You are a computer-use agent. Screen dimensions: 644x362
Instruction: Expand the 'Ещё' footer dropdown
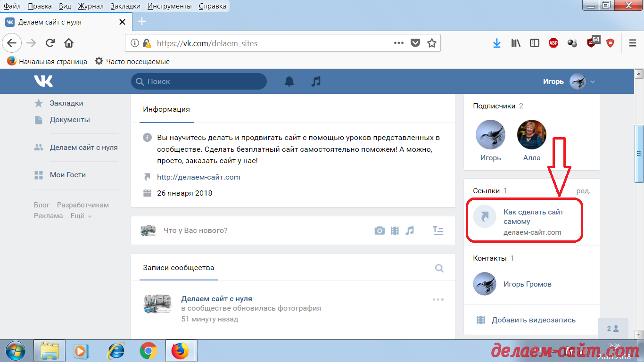pos(82,216)
